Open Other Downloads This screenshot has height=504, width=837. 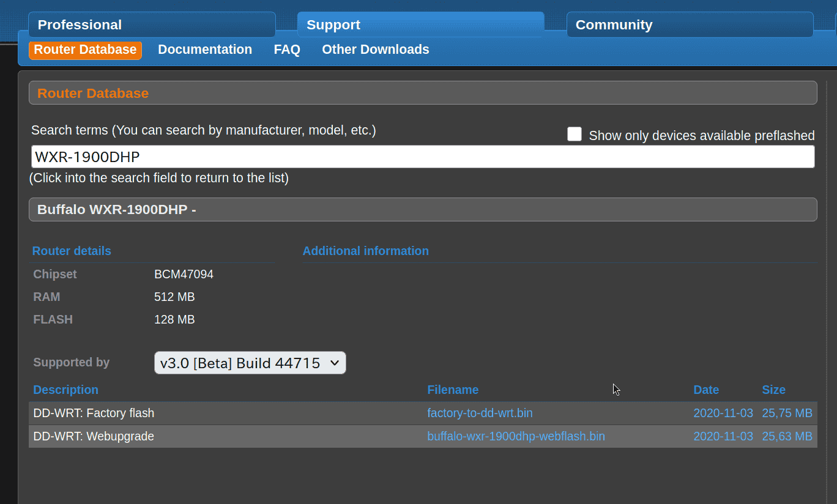(375, 50)
